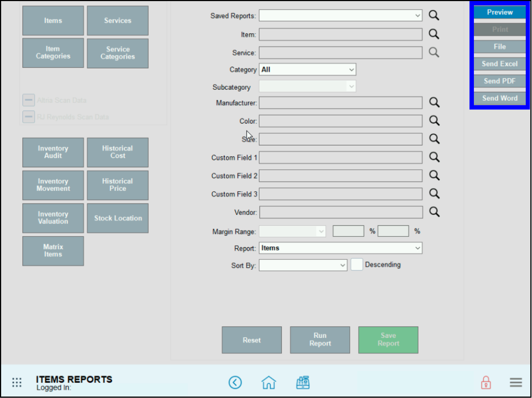Open the Sort By dropdown
Image resolution: width=532 pixels, height=398 pixels.
(x=303, y=265)
